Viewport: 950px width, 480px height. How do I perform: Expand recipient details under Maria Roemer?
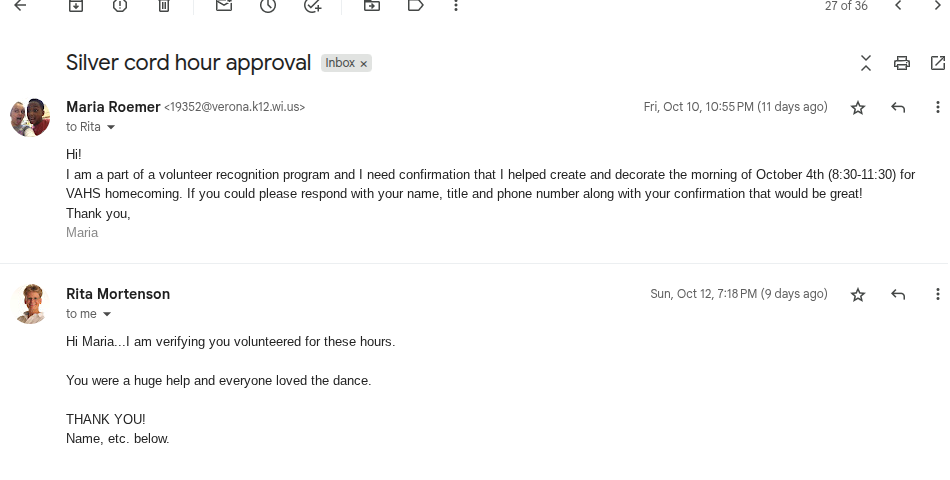point(111,128)
